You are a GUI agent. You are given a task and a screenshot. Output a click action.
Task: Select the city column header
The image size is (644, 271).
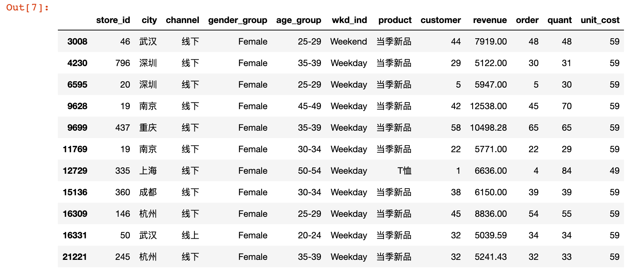pyautogui.click(x=149, y=20)
